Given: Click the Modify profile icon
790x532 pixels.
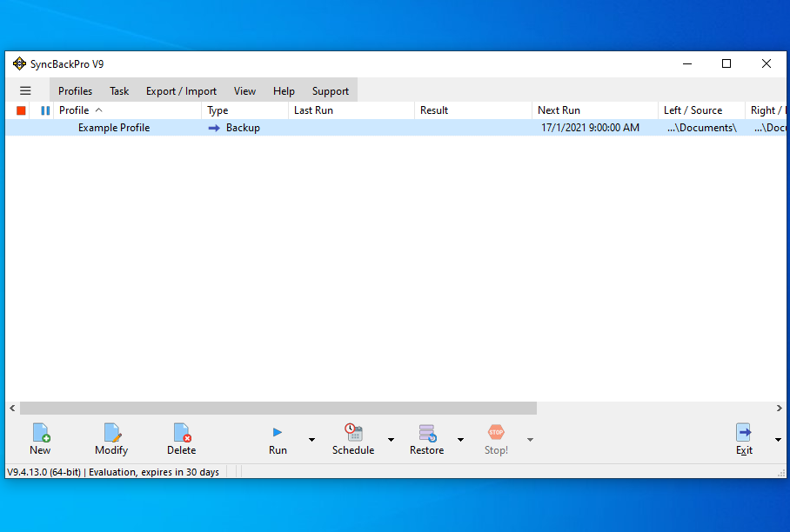Looking at the screenshot, I should [x=111, y=432].
